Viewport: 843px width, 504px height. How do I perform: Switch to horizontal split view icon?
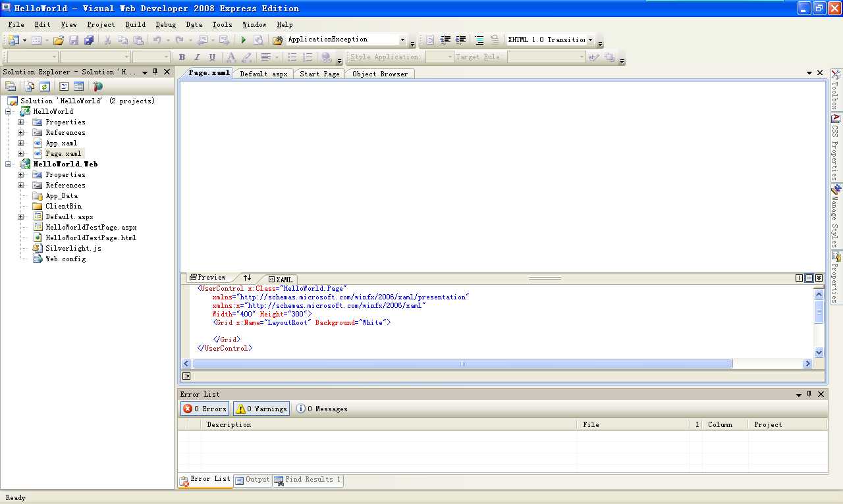[809, 278]
